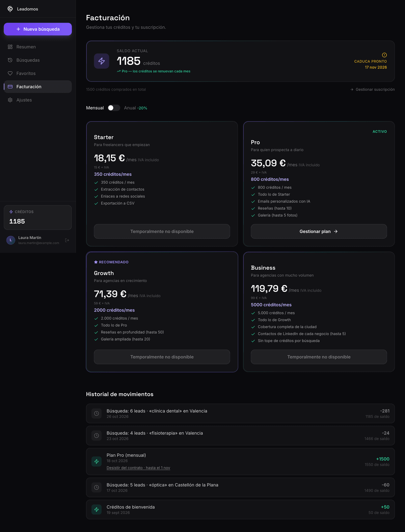
Task: Click the Gestionar plan button
Action: (319, 231)
